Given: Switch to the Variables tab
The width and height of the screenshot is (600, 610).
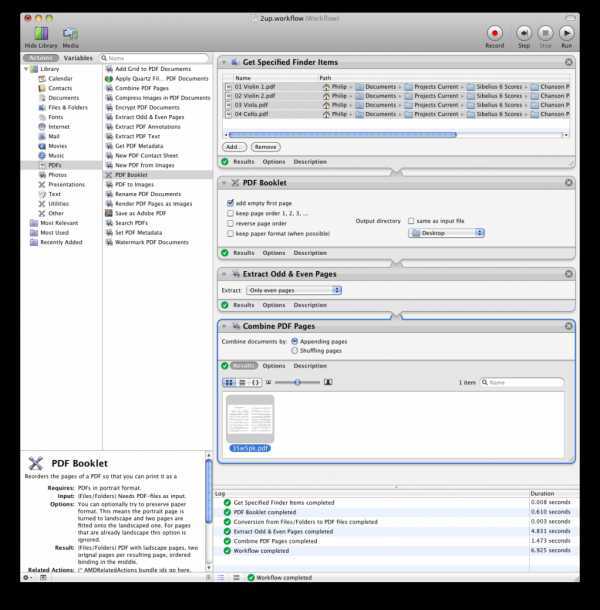Looking at the screenshot, I should click(78, 58).
